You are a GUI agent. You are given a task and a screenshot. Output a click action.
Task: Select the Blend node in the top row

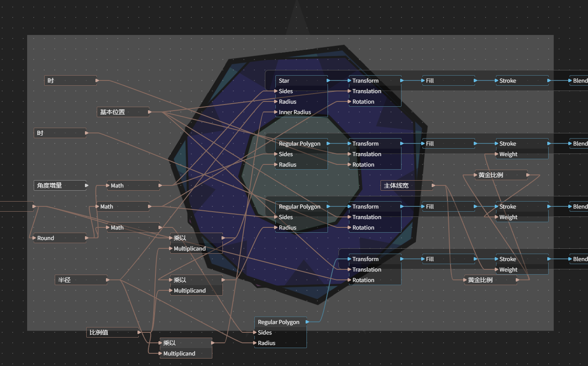point(579,80)
